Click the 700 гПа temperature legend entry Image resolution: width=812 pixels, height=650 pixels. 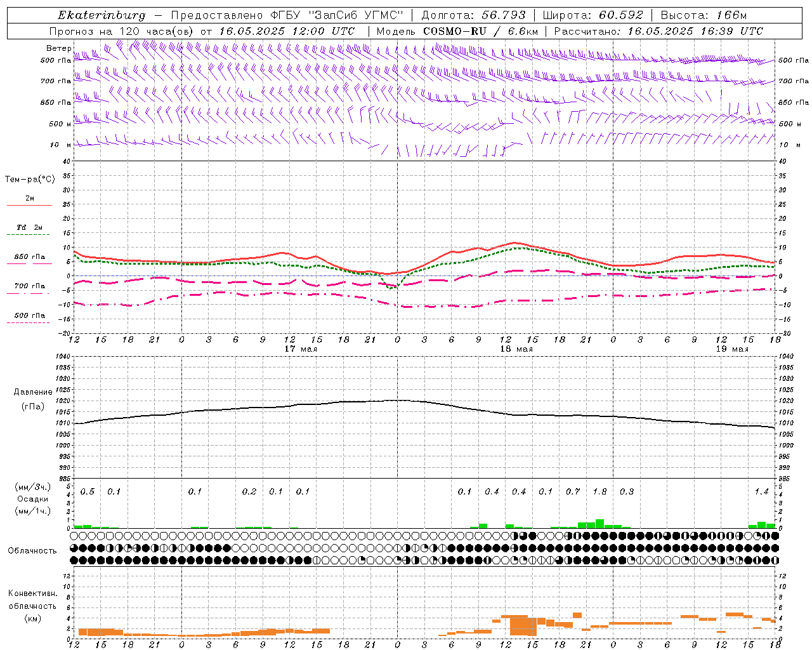(29, 286)
